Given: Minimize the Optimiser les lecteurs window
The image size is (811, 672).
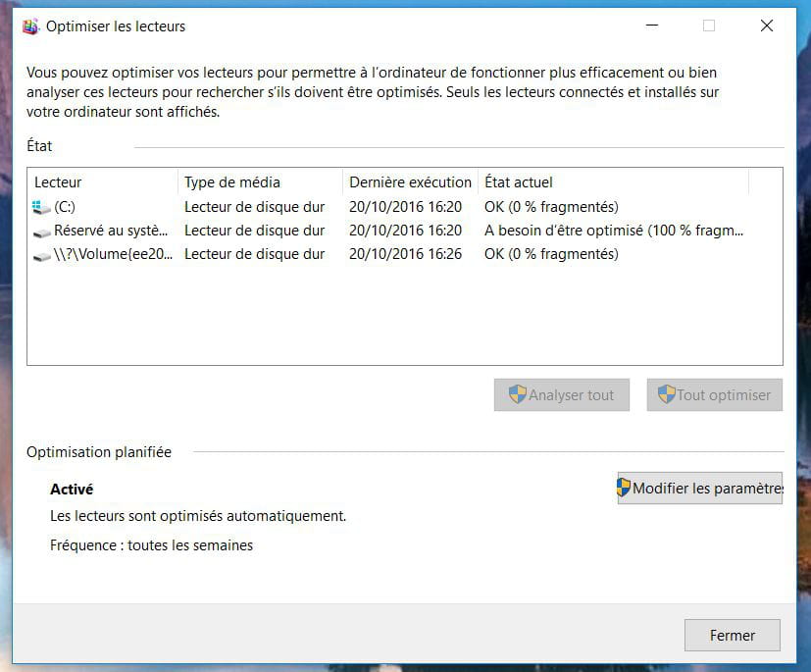Looking at the screenshot, I should (652, 26).
